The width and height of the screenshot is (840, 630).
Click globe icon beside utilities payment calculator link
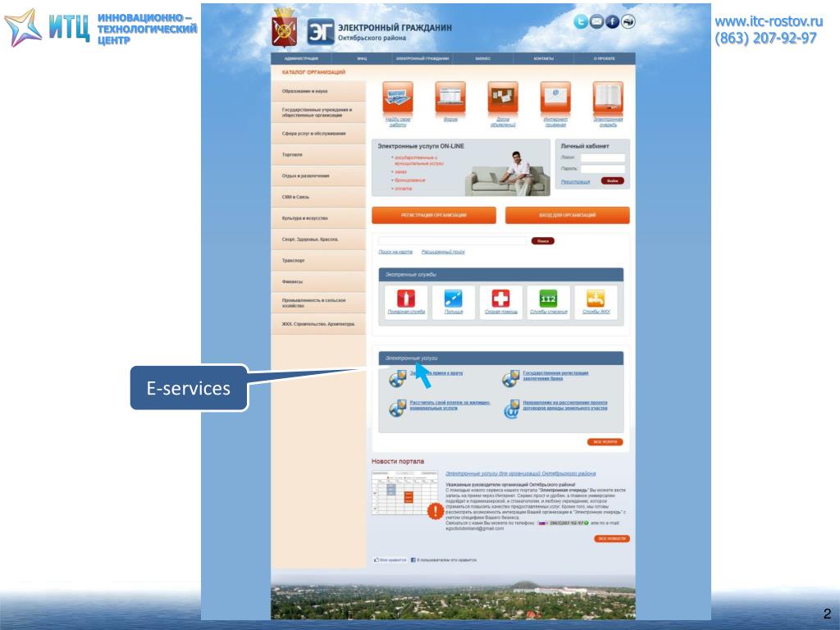pos(398,409)
